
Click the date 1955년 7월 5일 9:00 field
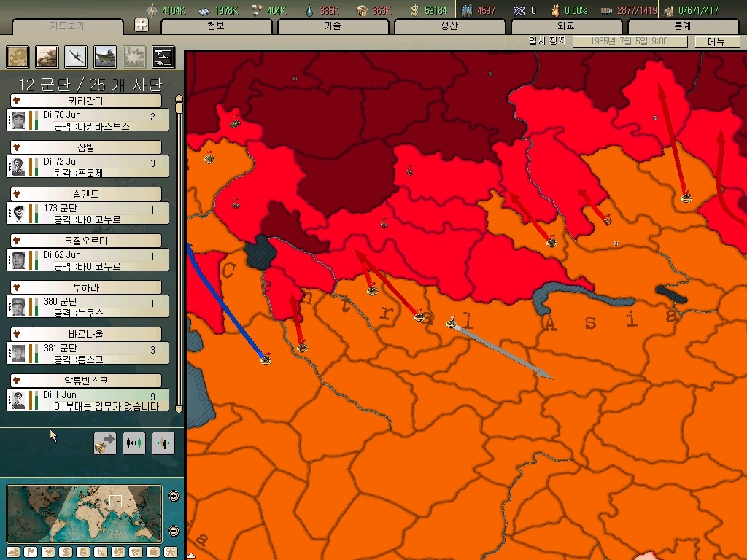[x=630, y=42]
